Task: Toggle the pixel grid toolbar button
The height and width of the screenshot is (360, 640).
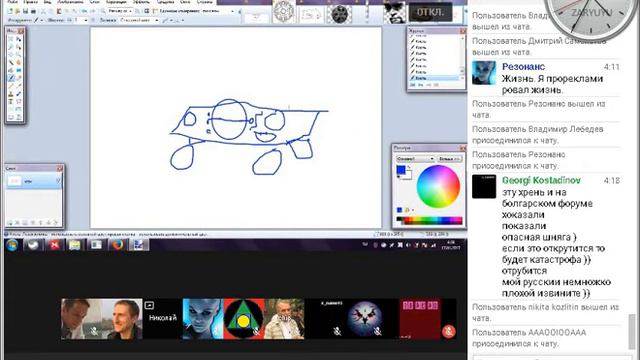Action: [147, 11]
